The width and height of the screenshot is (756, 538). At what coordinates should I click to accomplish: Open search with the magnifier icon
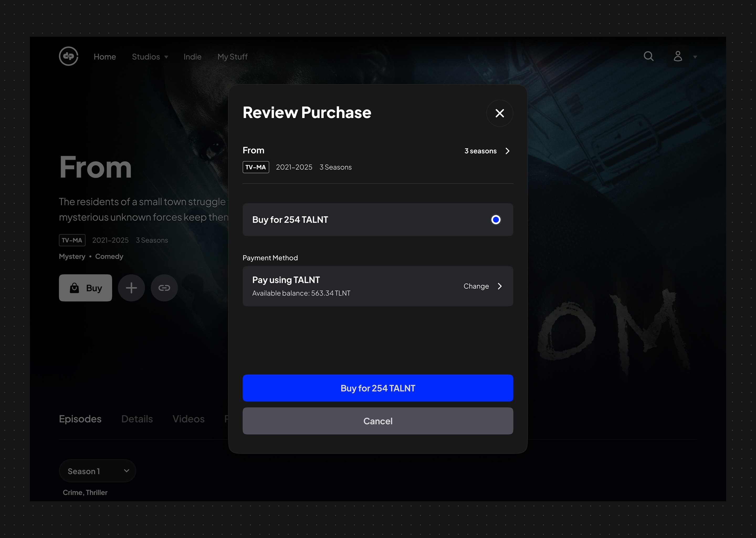(648, 56)
